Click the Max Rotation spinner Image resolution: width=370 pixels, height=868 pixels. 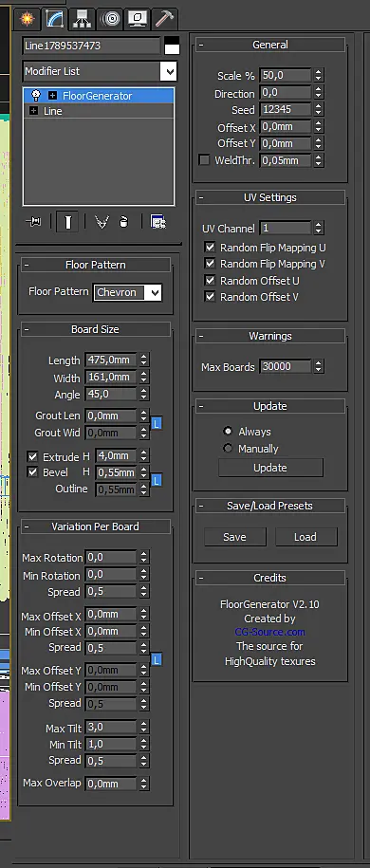144,558
